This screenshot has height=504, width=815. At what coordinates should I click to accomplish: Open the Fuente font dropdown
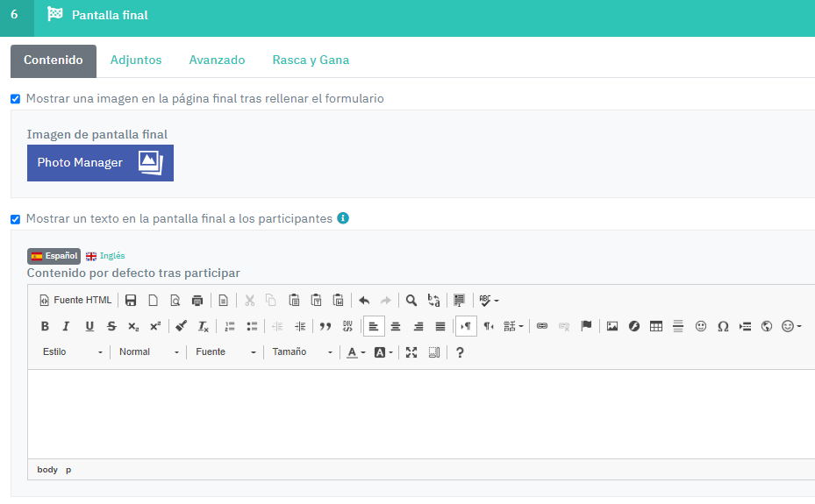tap(225, 351)
